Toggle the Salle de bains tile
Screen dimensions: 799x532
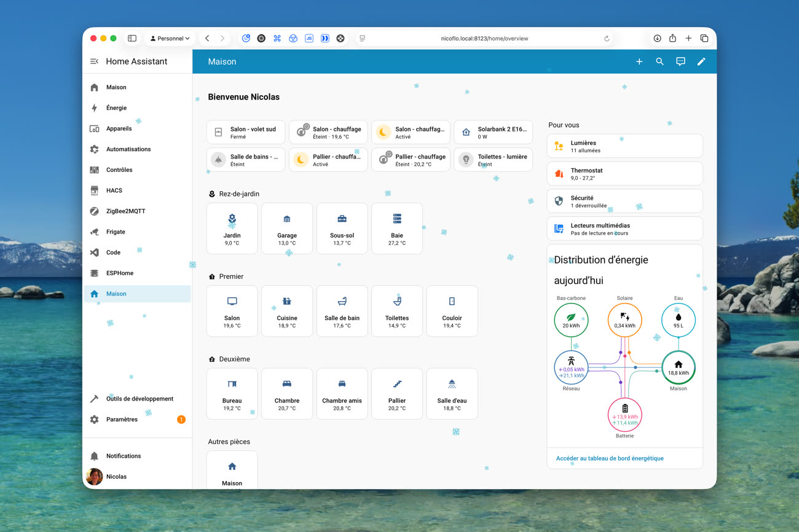[246, 160]
